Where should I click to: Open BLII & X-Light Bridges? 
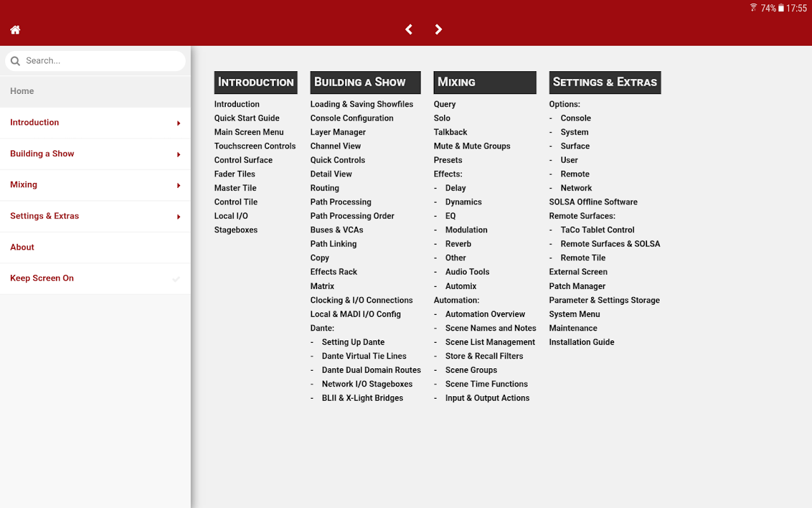pos(362,398)
